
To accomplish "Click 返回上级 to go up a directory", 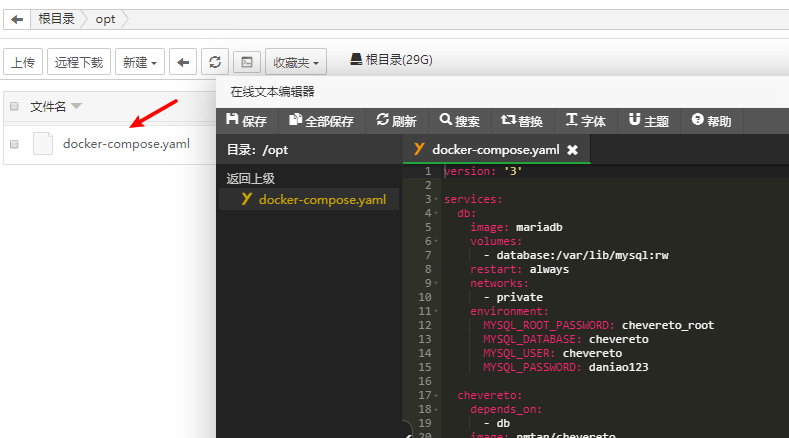I will tap(251, 179).
